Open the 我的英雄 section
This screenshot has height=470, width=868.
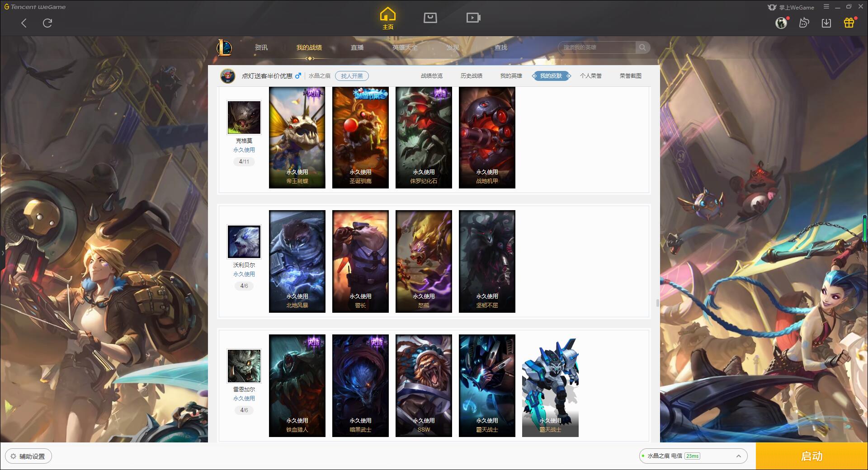point(511,76)
